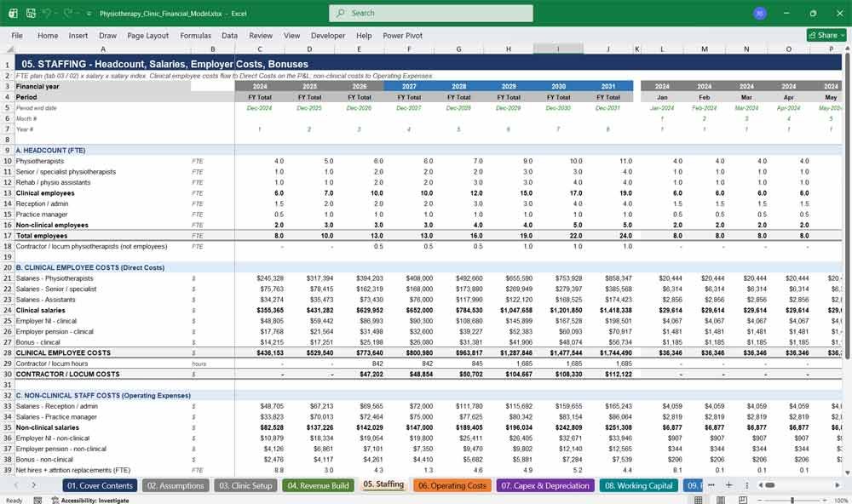This screenshot has height=504, width=852.
Task: Click the horizontal scrollbar thumb
Action: [770, 485]
